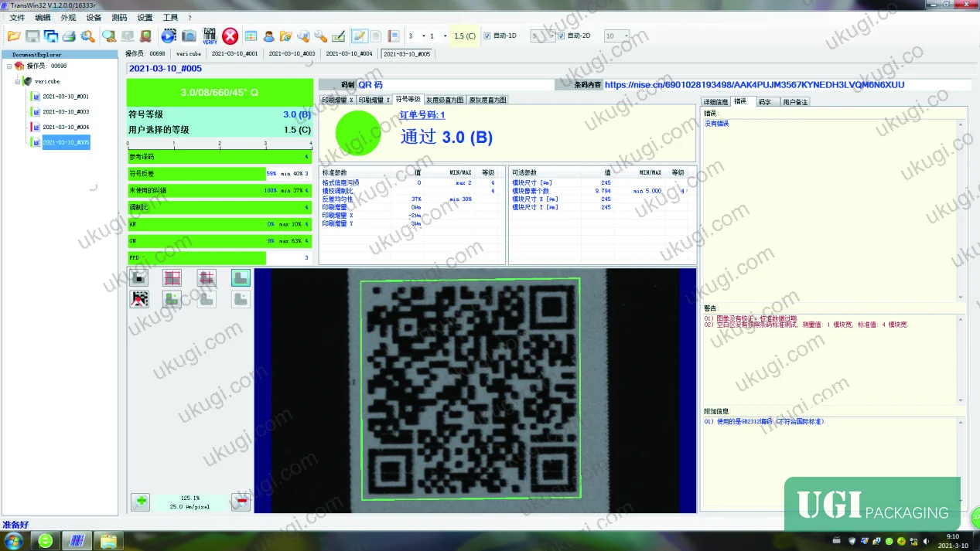Open the dropdown left of 自动-2D checkbox
The image size is (980, 551).
542,36
